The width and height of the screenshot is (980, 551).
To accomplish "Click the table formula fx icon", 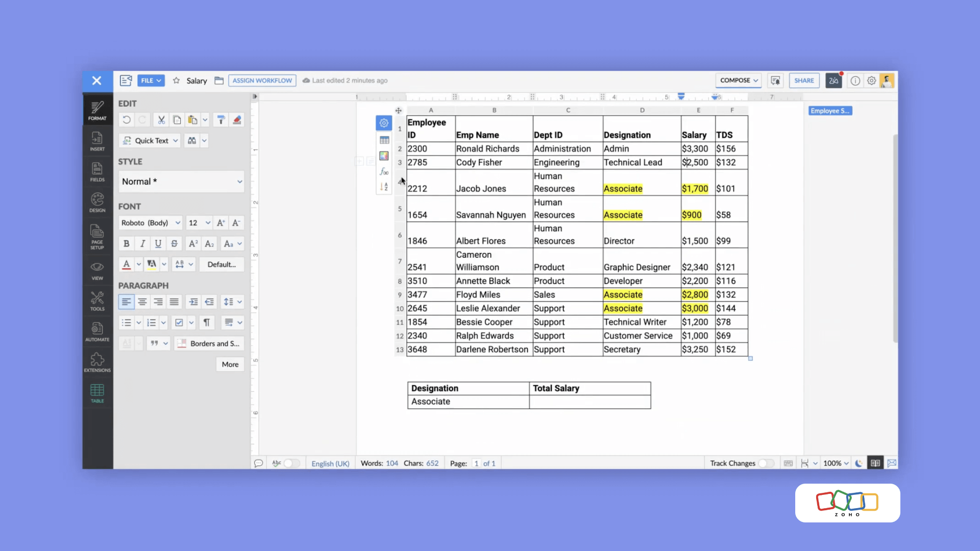I will 384,171.
